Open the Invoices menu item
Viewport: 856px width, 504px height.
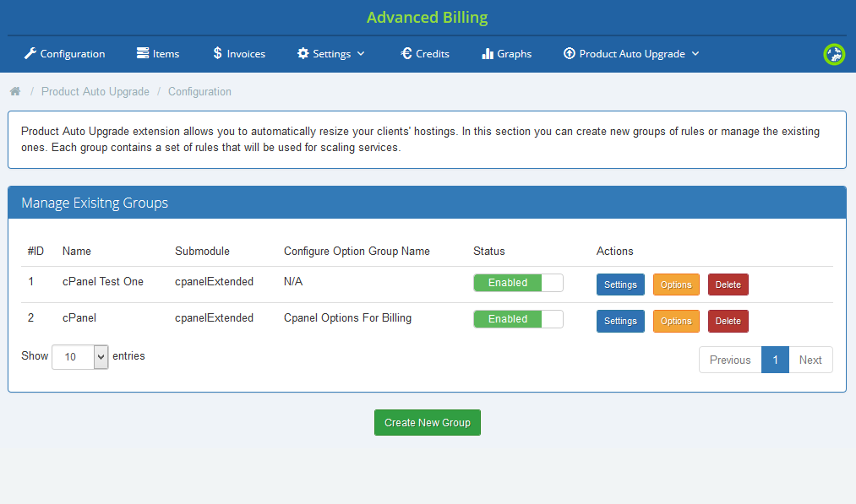(x=239, y=53)
